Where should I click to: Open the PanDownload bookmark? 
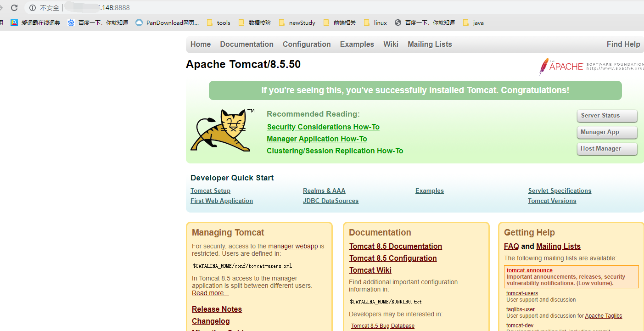pos(167,22)
